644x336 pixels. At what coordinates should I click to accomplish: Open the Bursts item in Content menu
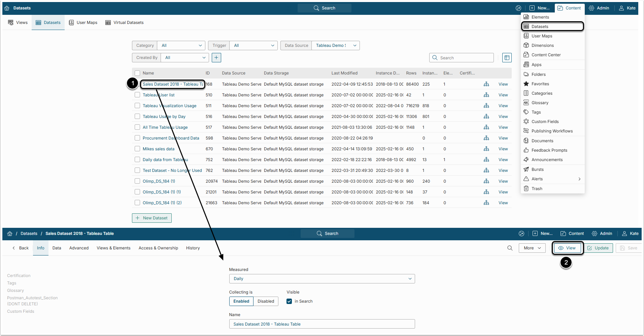(537, 170)
